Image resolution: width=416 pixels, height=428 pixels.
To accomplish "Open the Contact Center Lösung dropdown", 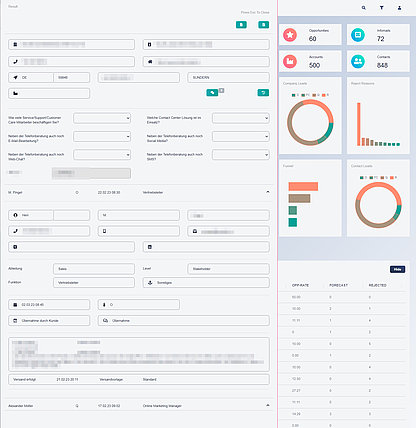I will click(x=241, y=118).
